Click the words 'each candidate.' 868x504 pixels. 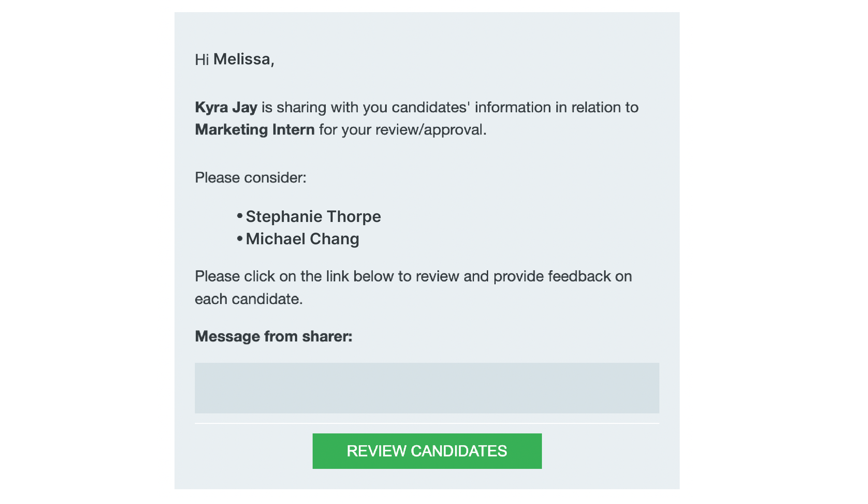click(x=249, y=299)
